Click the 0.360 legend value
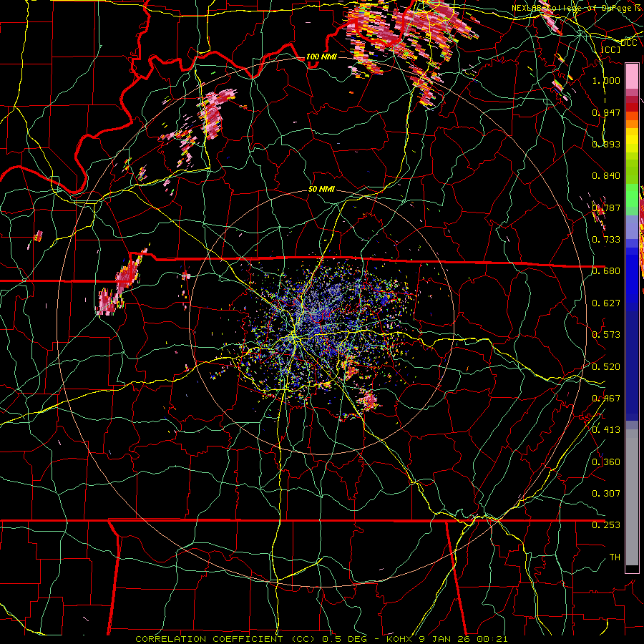Viewport: 644px width, 644px height. pyautogui.click(x=606, y=462)
